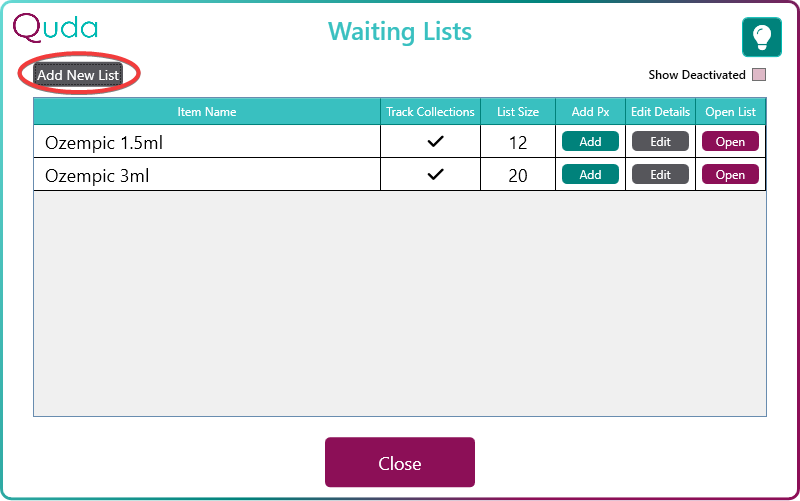Image resolution: width=800 pixels, height=501 pixels.
Task: Click the Item Name column header
Action: click(x=207, y=112)
